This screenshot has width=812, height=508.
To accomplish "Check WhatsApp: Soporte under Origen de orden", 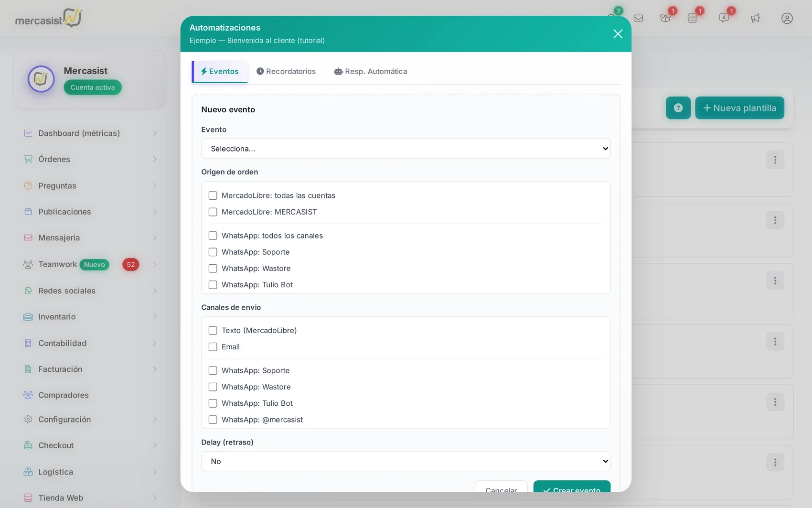I will pos(213,252).
